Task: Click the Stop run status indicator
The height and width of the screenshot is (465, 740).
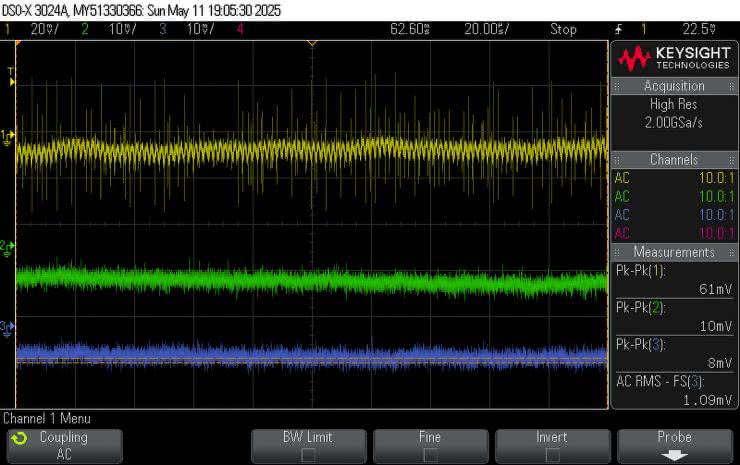Action: [563, 29]
